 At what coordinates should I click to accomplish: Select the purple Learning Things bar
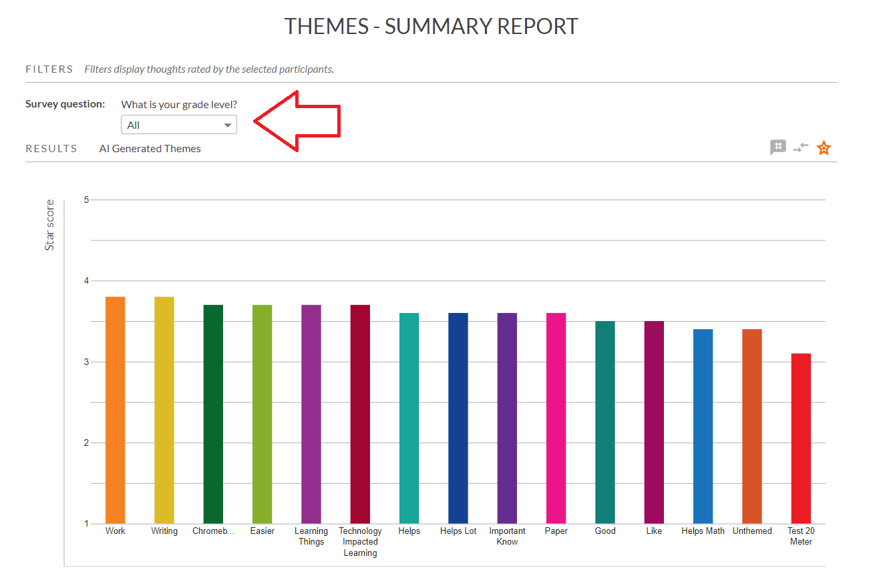pos(311,414)
